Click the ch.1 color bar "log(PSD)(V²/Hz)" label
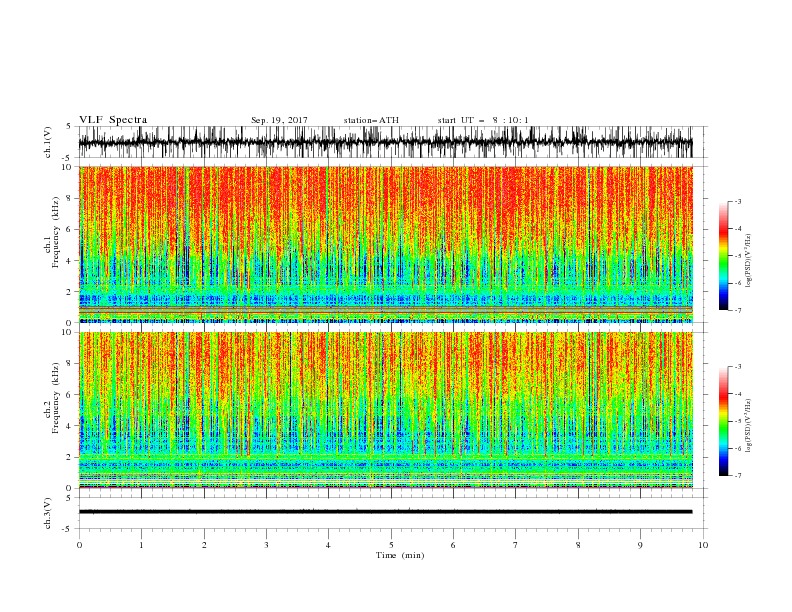Screen dimensions: 792x612 pos(749,261)
